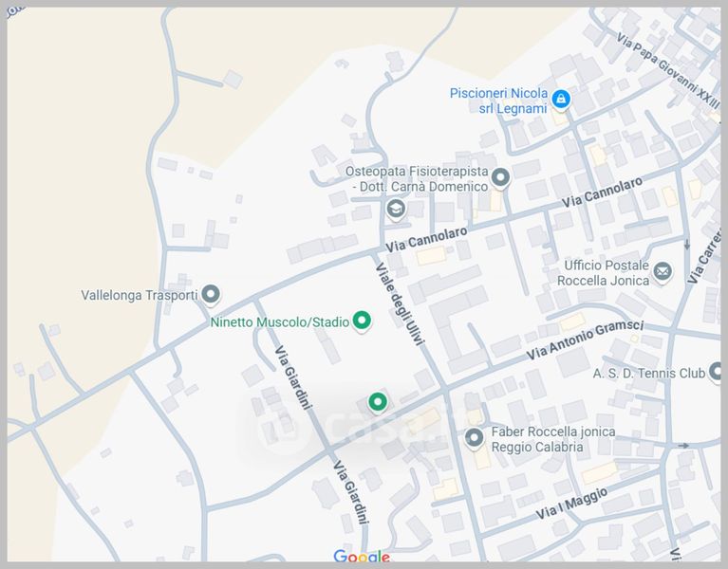This screenshot has width=728, height=569.
Task: Click the Via Antonio Gramsci street label
Action: point(586,340)
